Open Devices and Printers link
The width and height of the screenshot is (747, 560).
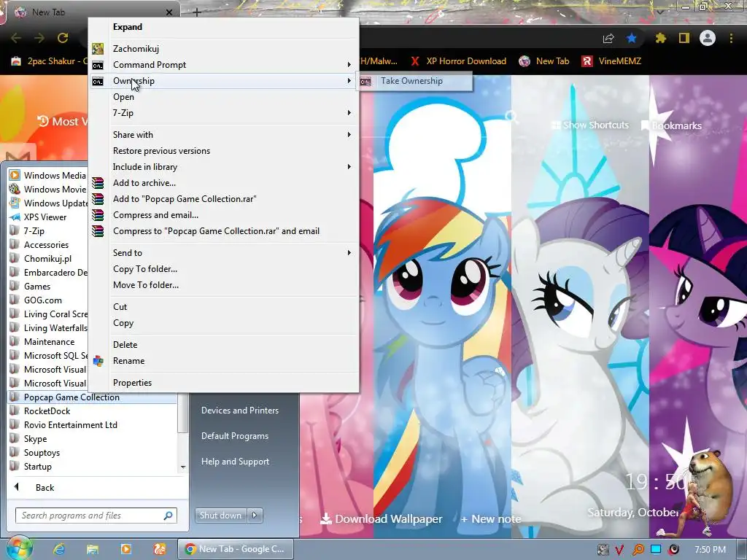click(240, 411)
